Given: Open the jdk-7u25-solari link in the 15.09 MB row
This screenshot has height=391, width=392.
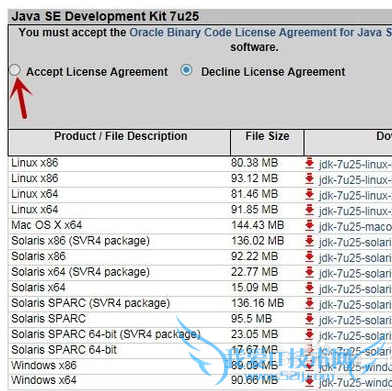Looking at the screenshot, I should tap(355, 289).
